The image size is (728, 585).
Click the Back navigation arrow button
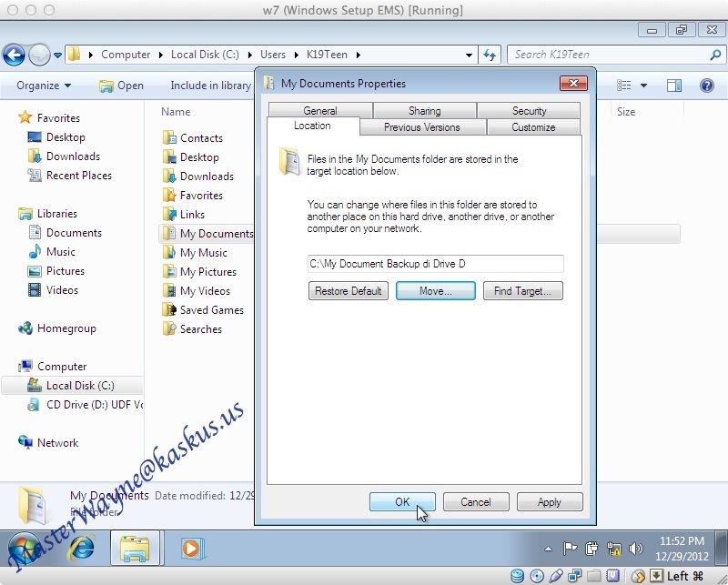coord(15,55)
